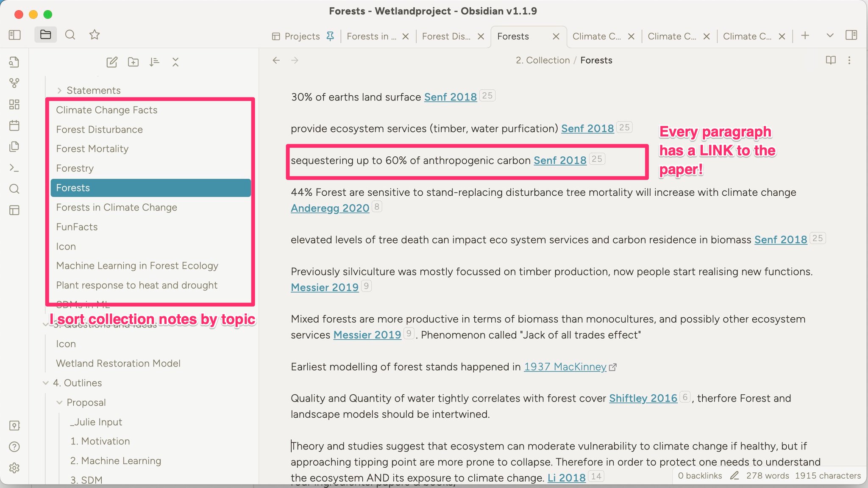Screen dimensions: 868x488
Task: Open the canvas grid icon in ribbon
Action: pos(14,104)
